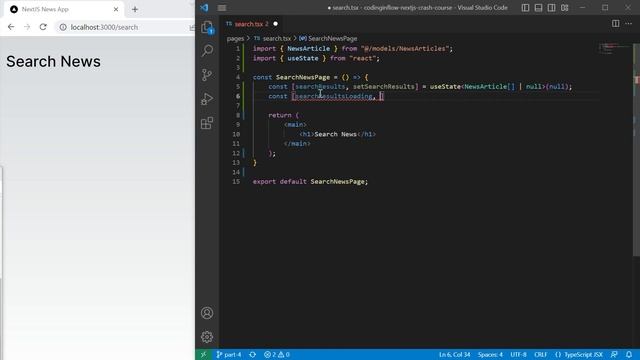Open the VS Code hamburger application menu
Viewport: 640px width, 360px height.
[x=222, y=8]
